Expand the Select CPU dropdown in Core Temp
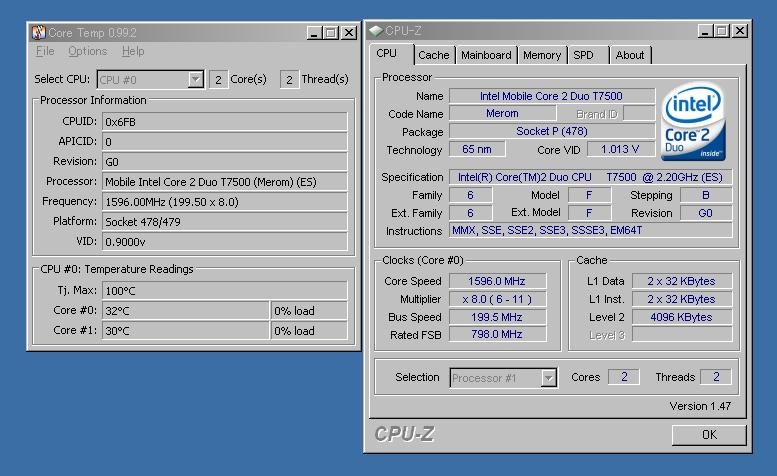The width and height of the screenshot is (777, 476). [196, 79]
